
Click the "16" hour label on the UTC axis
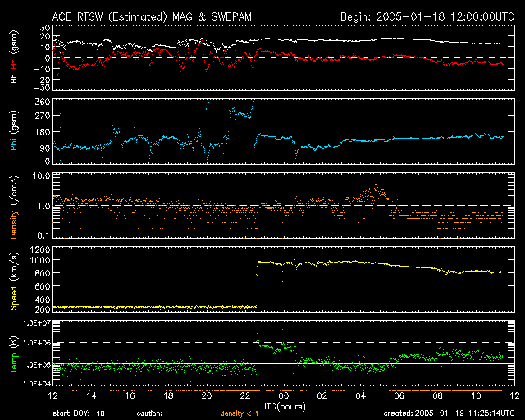(x=130, y=396)
